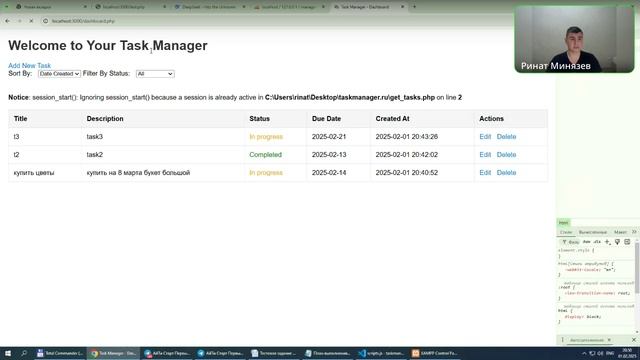
Task: Close the DevTools drawer with the X
Action: (634, 340)
